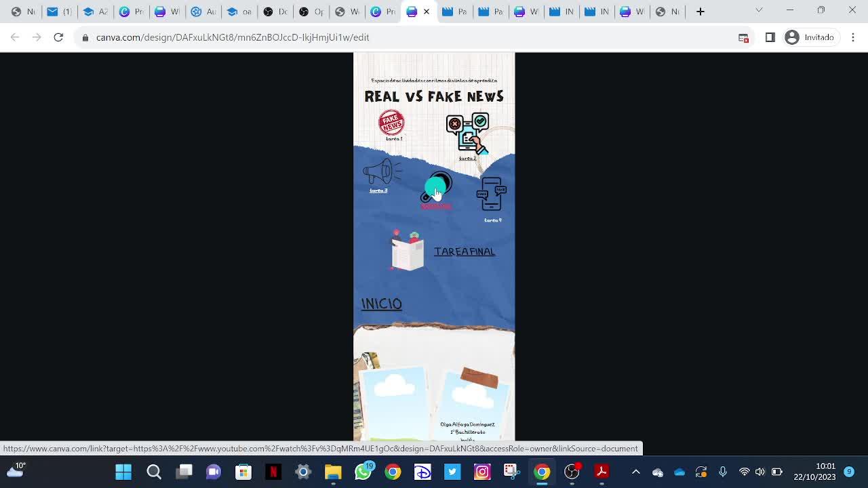This screenshot has width=868, height=488.
Task: Click the REAL VS FAKE NEWS title
Action: pyautogui.click(x=434, y=97)
